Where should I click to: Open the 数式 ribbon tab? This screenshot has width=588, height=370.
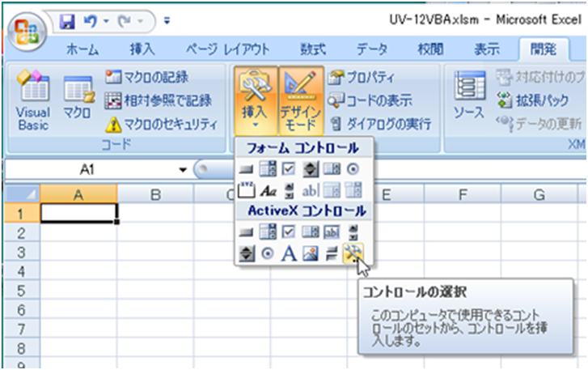[313, 49]
